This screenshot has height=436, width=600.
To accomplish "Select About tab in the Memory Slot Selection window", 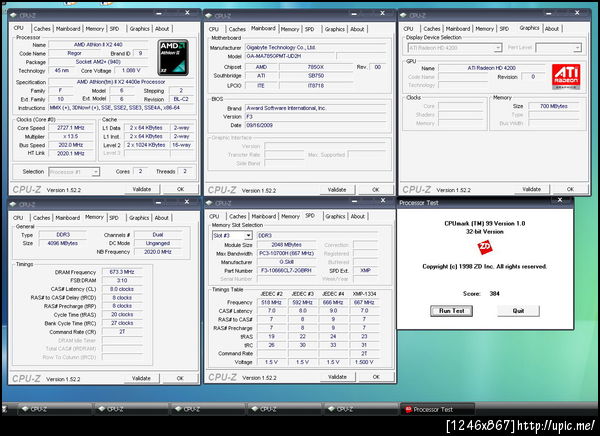I will click(x=358, y=217).
